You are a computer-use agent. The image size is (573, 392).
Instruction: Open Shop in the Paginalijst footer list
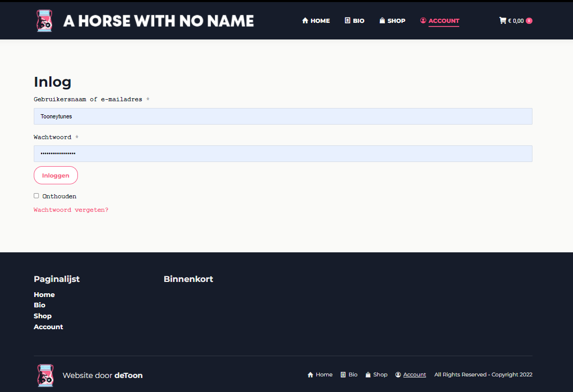click(43, 316)
